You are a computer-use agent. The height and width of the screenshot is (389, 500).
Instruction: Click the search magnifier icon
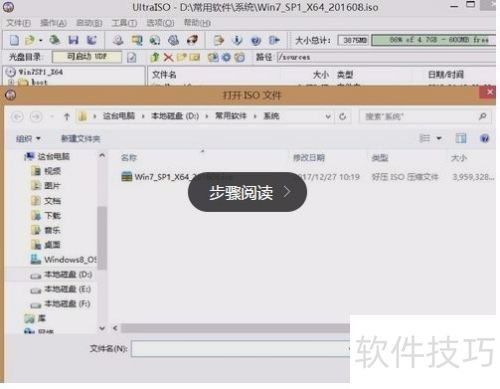[482, 116]
